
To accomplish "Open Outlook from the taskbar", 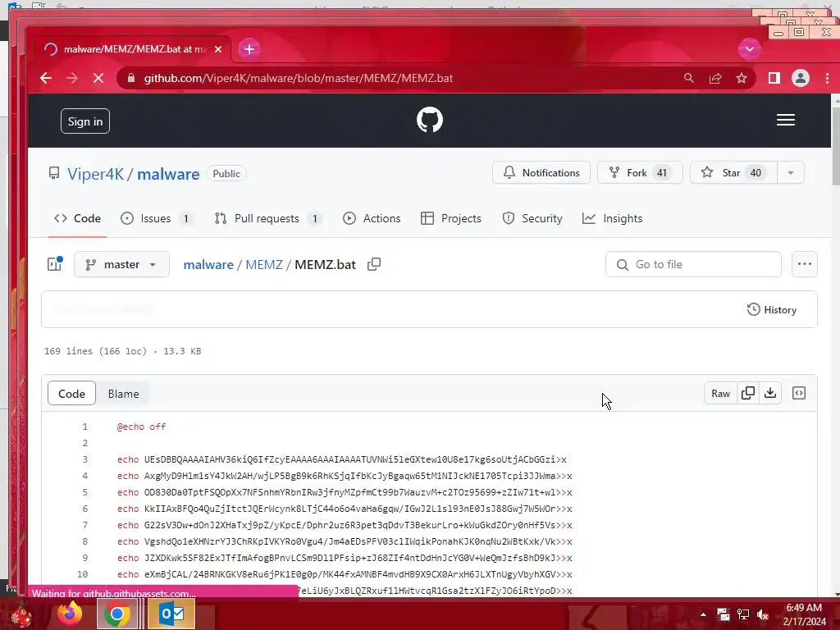I will click(171, 614).
